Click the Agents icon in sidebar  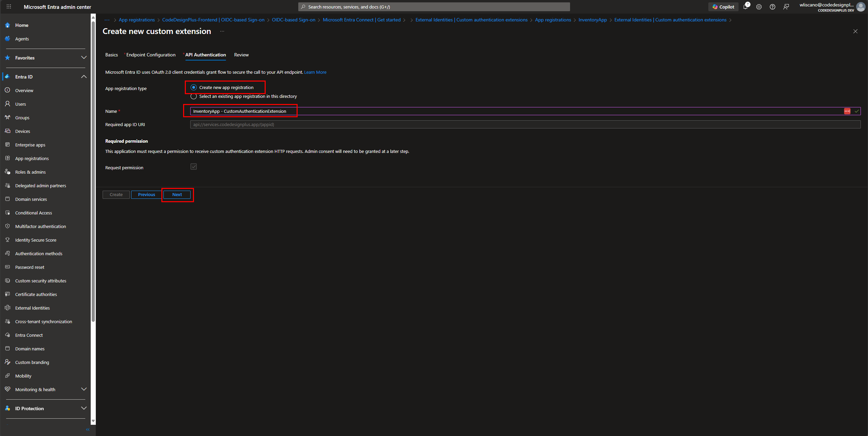(7, 39)
